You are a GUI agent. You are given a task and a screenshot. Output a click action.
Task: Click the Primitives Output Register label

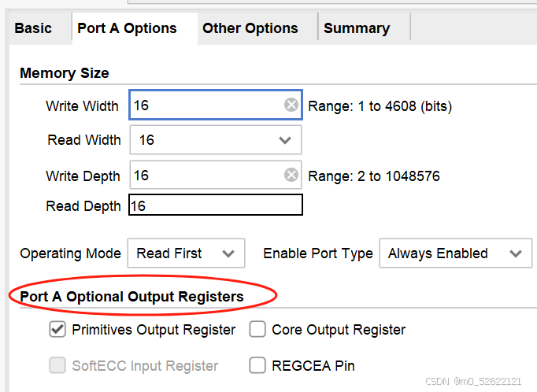(154, 330)
